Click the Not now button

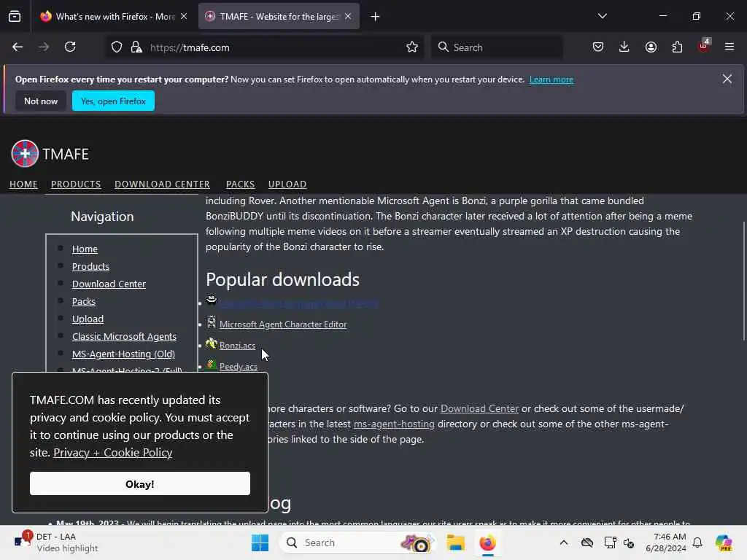[41, 101]
